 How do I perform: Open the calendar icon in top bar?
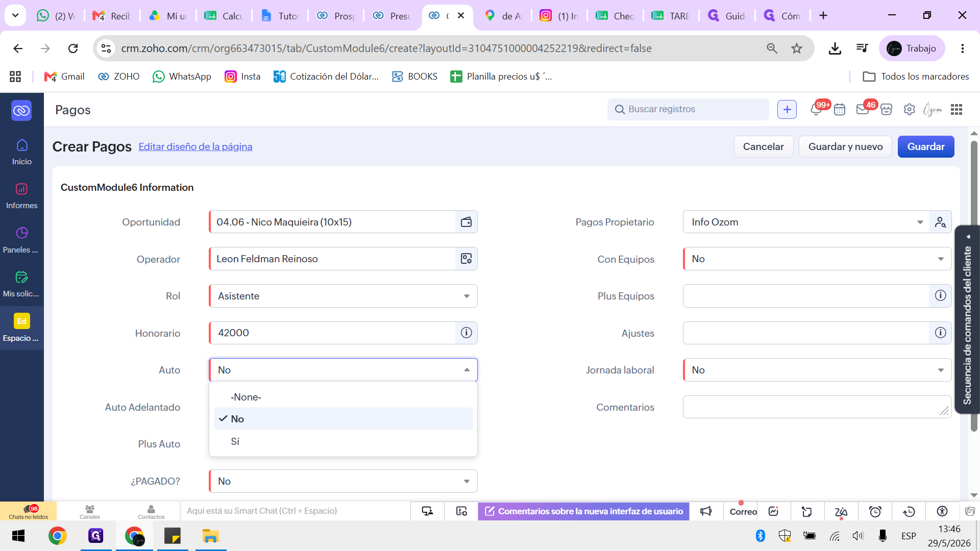(x=840, y=110)
